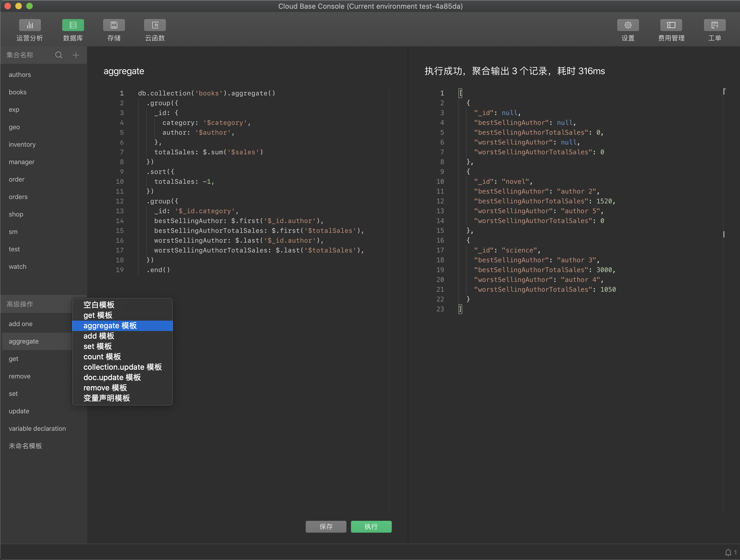This screenshot has height=560, width=740.
Task: Click code line db.collection('books').aggregate()
Action: point(207,93)
